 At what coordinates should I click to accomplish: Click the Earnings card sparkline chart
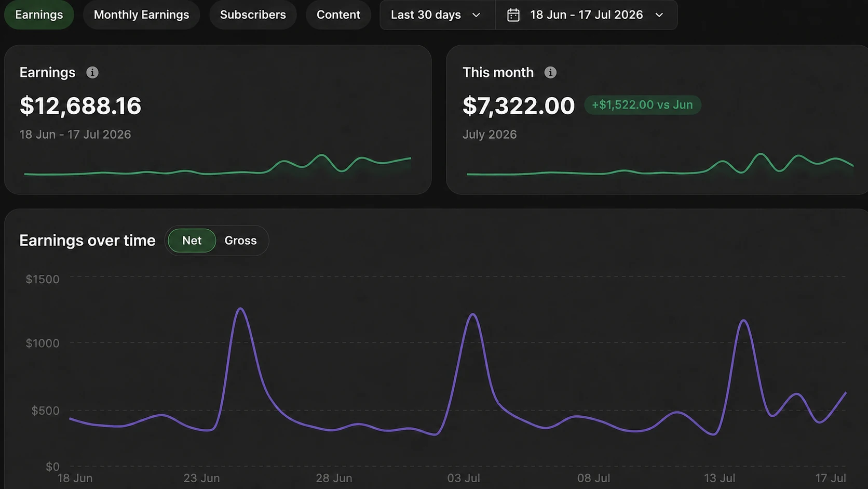[x=218, y=165]
